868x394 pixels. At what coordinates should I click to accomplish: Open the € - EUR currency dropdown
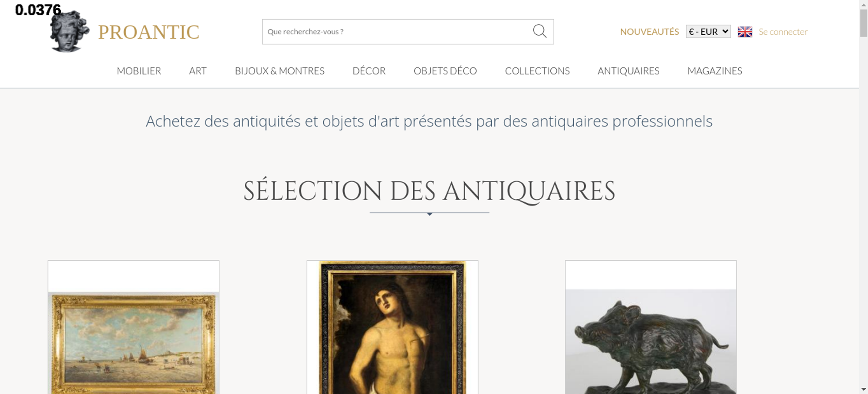(x=708, y=32)
